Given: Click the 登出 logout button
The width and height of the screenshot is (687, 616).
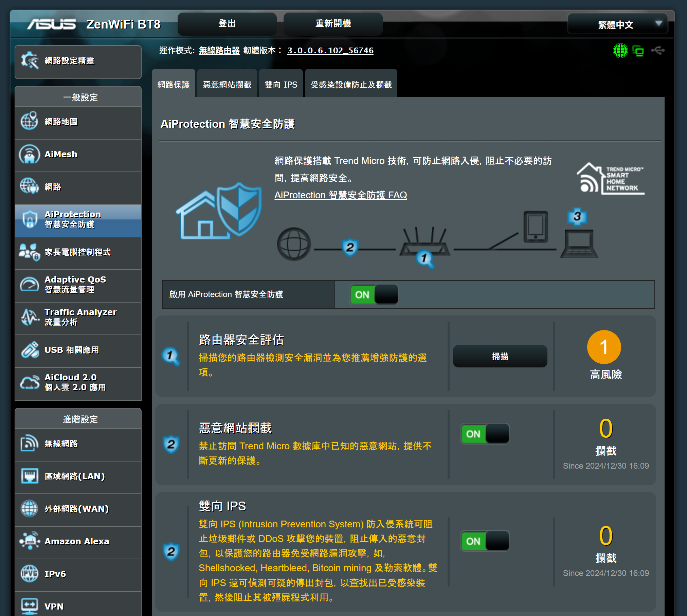Looking at the screenshot, I should click(x=227, y=24).
